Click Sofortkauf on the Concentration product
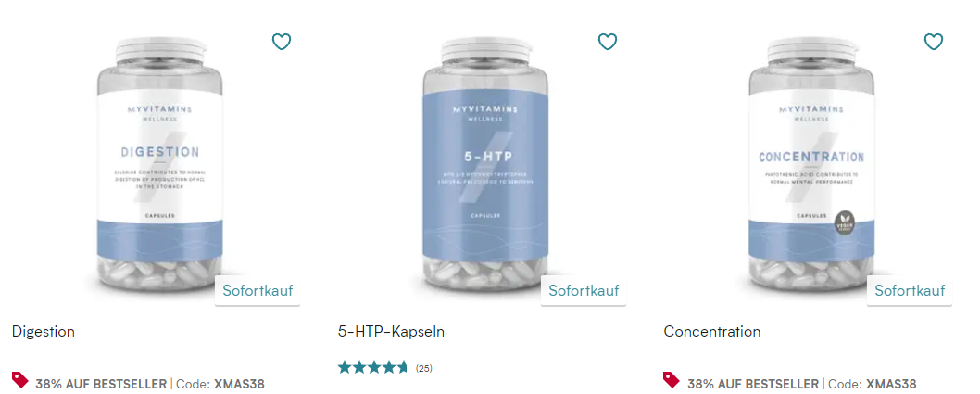Image resolution: width=980 pixels, height=394 pixels. pos(910,290)
